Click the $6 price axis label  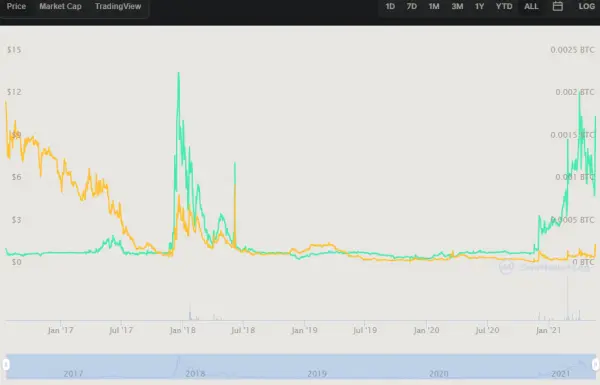click(16, 177)
